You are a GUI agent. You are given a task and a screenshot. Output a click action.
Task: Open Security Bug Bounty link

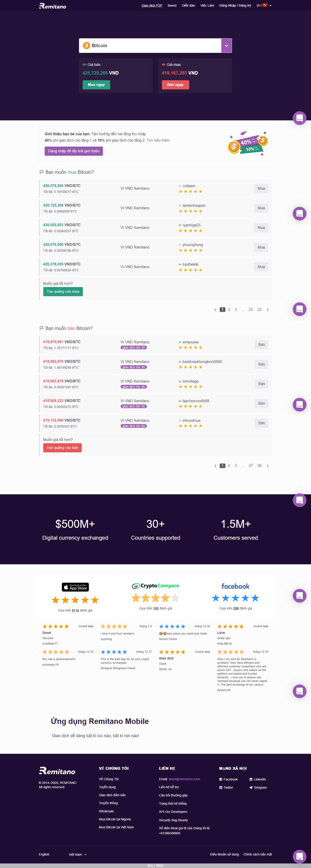(173, 820)
